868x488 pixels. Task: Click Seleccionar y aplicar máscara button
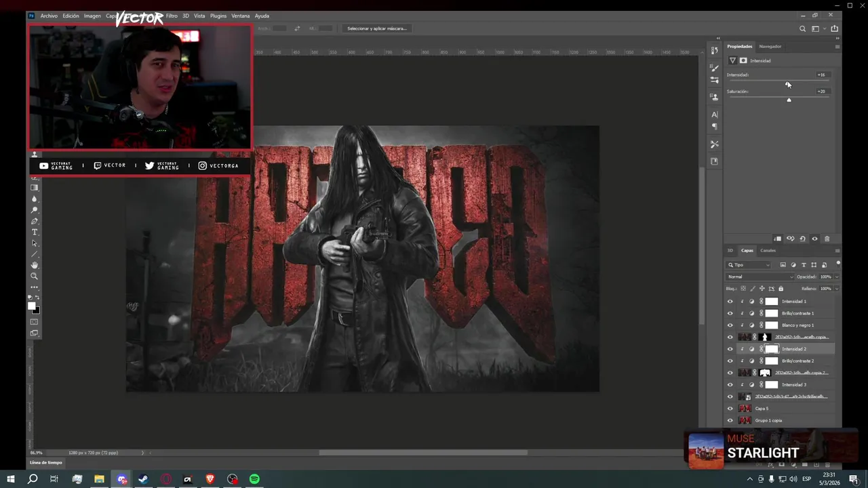pos(377,28)
